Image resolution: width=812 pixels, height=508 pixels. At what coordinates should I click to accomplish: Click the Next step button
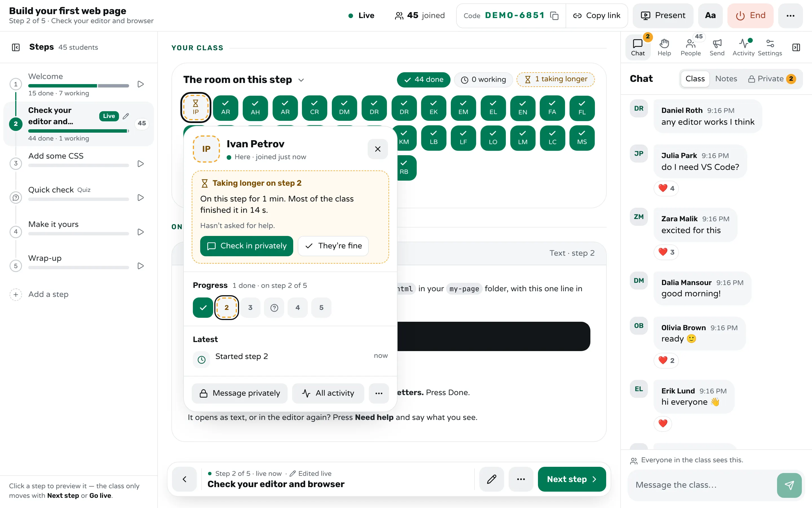572,479
